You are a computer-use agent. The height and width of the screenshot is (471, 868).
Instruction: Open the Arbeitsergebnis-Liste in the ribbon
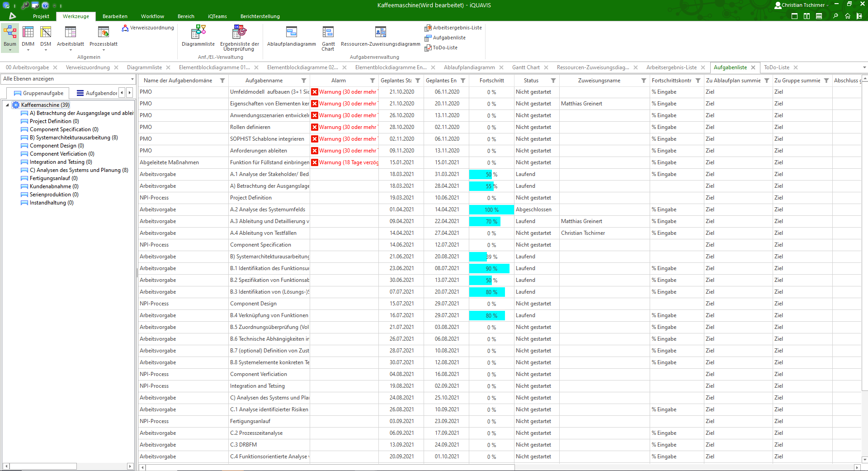453,28
